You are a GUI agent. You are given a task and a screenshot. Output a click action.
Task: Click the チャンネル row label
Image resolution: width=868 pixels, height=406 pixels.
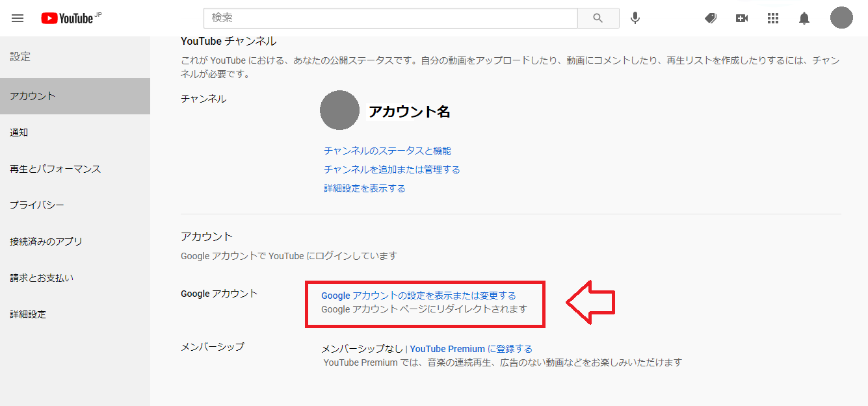tap(204, 99)
